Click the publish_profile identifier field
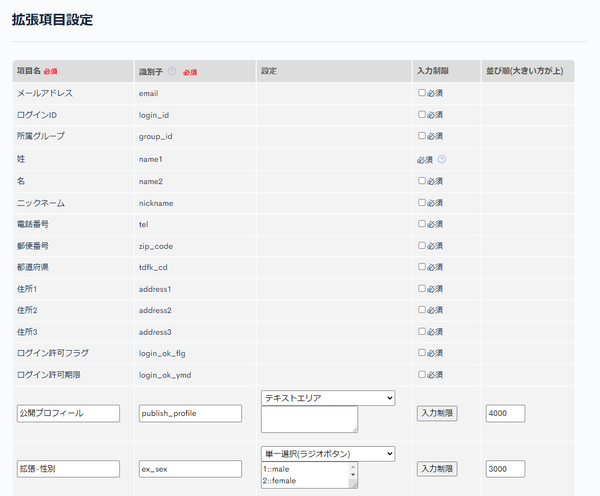600x496 pixels. 190,413
